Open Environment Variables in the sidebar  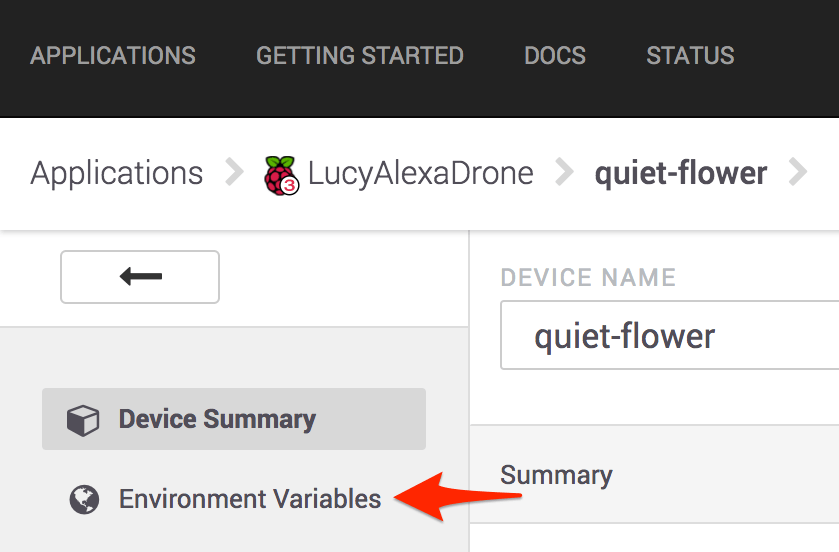(x=250, y=499)
